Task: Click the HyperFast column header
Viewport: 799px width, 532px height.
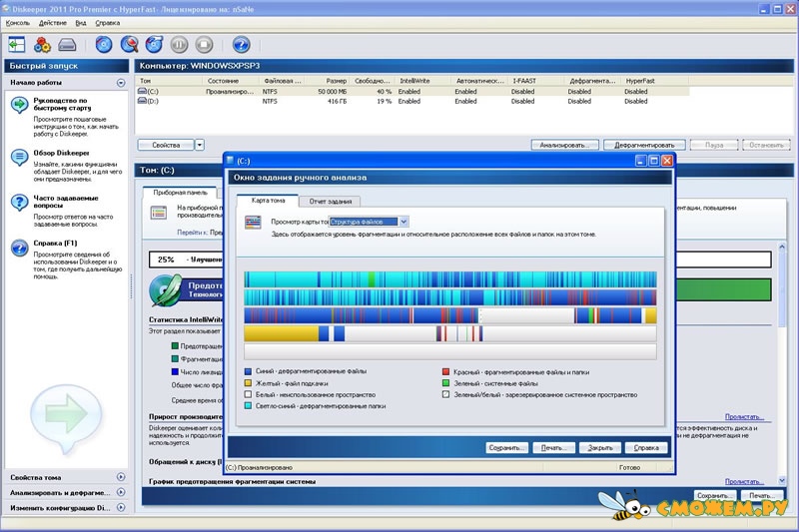Action: (x=654, y=81)
